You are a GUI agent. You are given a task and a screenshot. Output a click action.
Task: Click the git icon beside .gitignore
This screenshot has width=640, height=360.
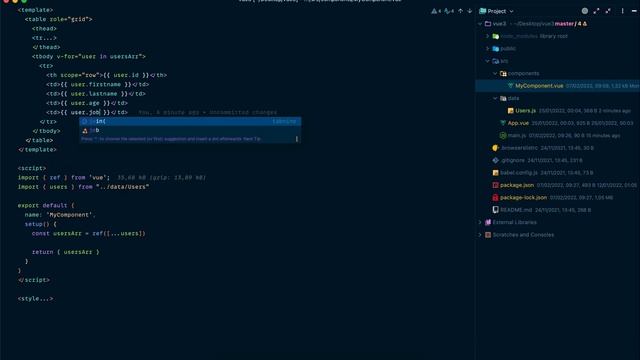[x=496, y=160]
